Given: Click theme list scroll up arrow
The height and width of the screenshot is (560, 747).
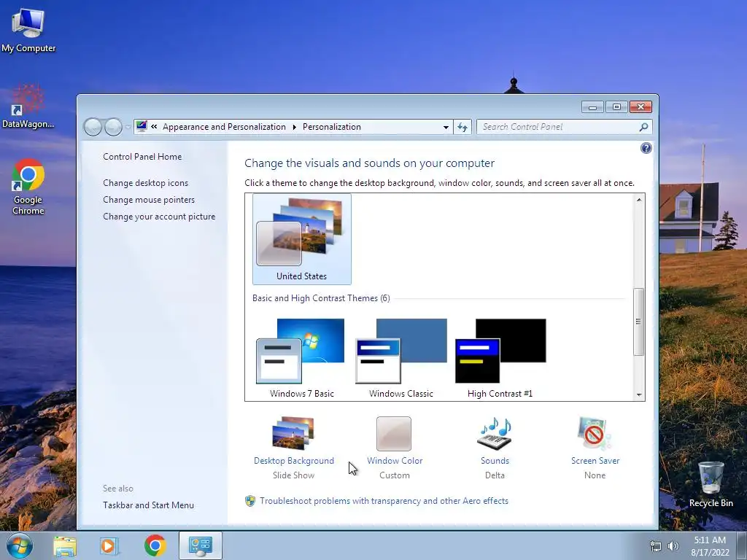Looking at the screenshot, I should click(x=639, y=200).
